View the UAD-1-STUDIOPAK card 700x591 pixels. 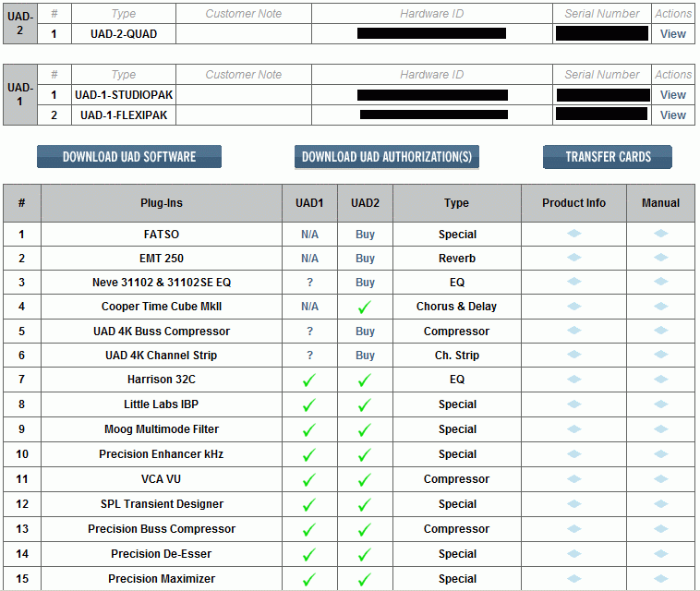click(673, 95)
